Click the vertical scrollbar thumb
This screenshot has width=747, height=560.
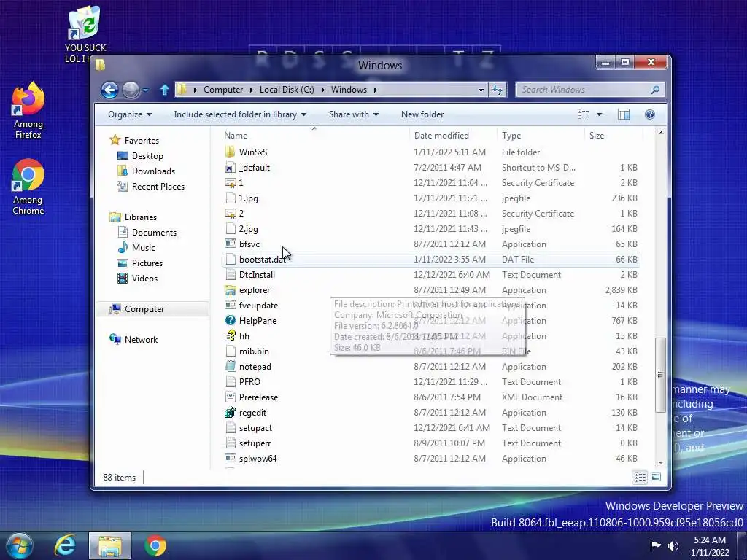660,375
